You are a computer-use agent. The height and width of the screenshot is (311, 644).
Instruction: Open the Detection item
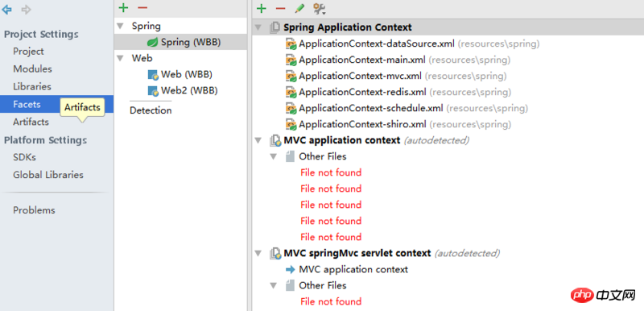[x=151, y=110]
